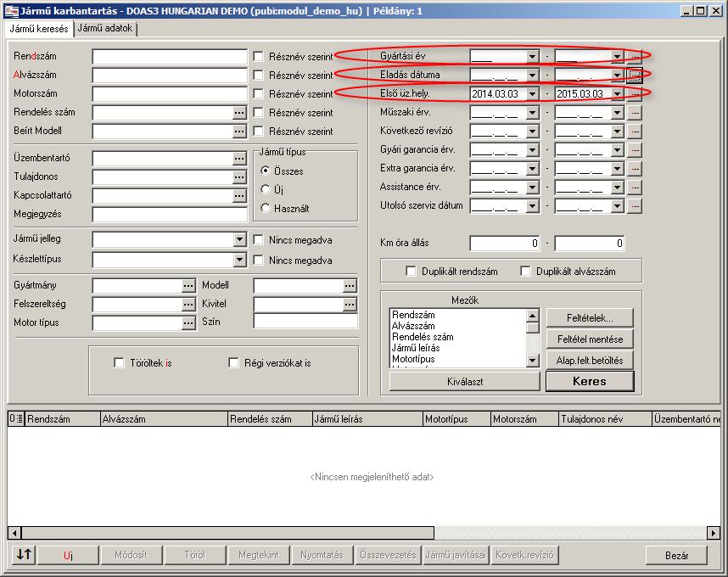
Task: Enable Résznév szerint for Motorszám
Action: pyautogui.click(x=258, y=94)
